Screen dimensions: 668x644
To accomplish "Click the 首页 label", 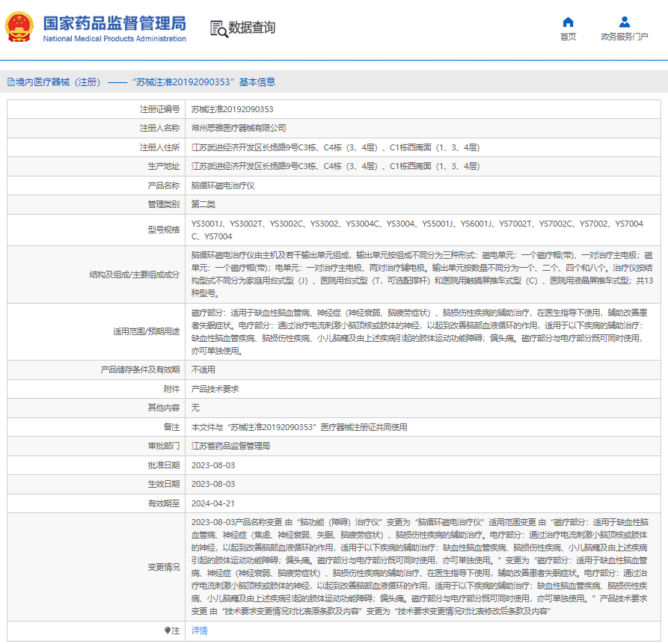I will point(568,37).
